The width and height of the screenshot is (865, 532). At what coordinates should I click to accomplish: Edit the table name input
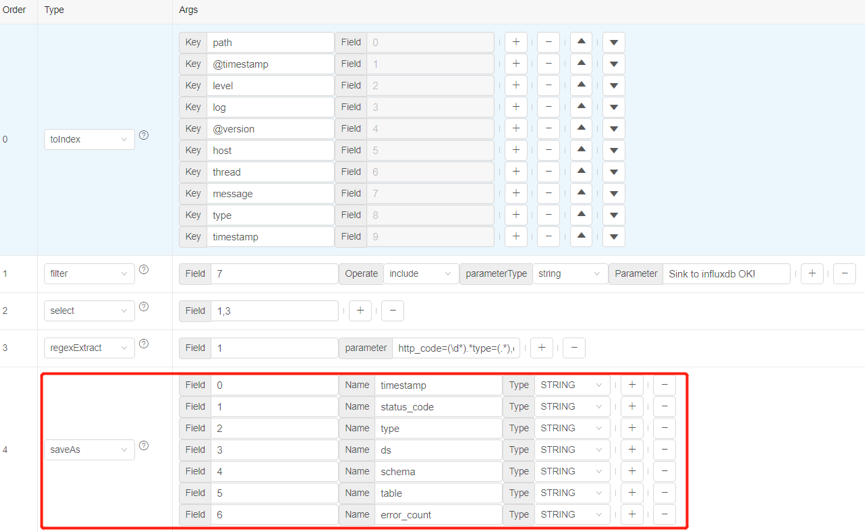(x=438, y=493)
